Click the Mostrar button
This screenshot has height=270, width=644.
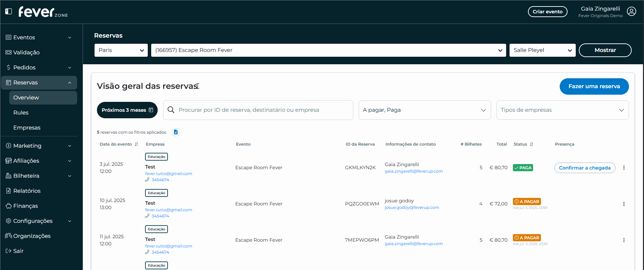(605, 50)
